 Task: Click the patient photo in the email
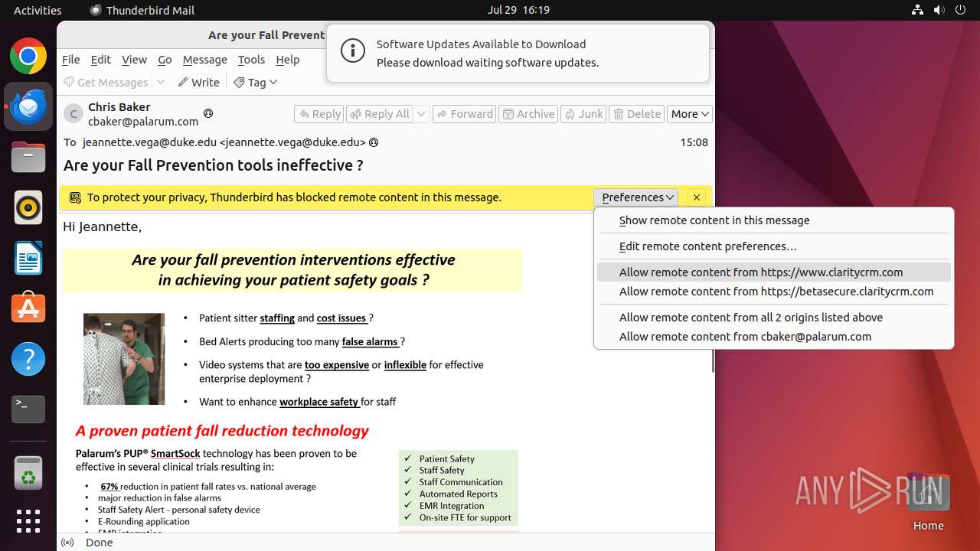tap(124, 359)
